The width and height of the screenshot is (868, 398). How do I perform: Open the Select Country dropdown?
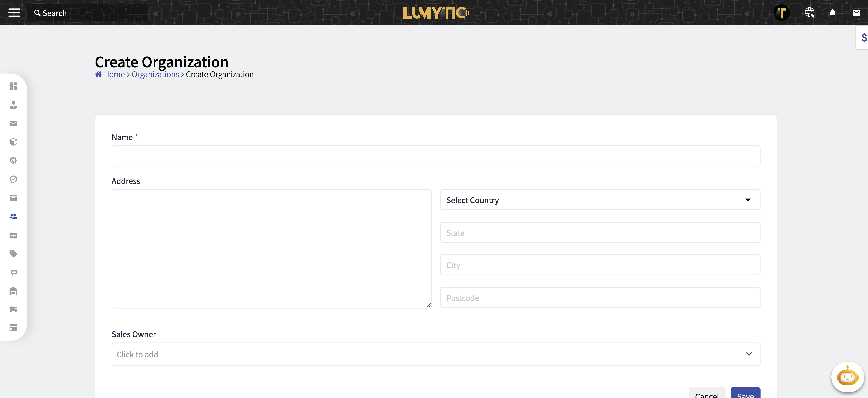click(600, 200)
